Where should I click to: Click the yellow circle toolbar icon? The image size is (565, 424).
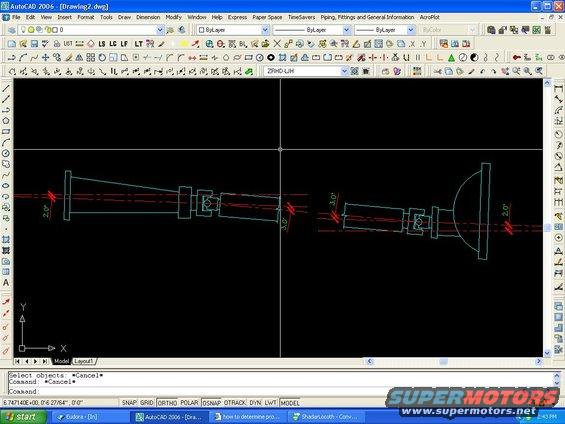(184, 44)
